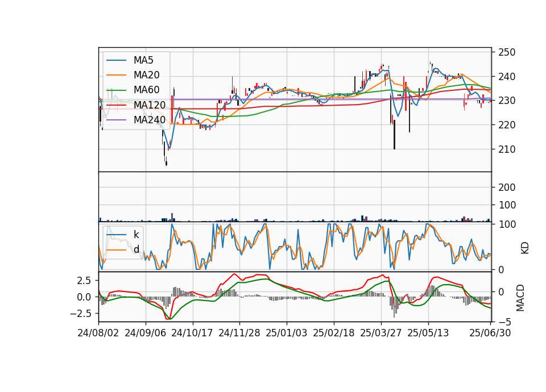Click the 0.0 MACD left axis label
The height and width of the screenshot is (392, 546).
point(84,297)
